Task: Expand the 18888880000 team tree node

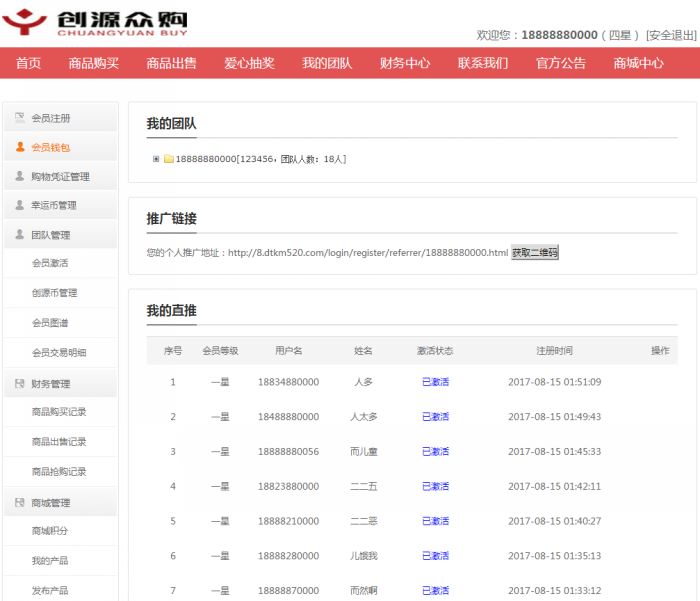Action: [x=156, y=159]
